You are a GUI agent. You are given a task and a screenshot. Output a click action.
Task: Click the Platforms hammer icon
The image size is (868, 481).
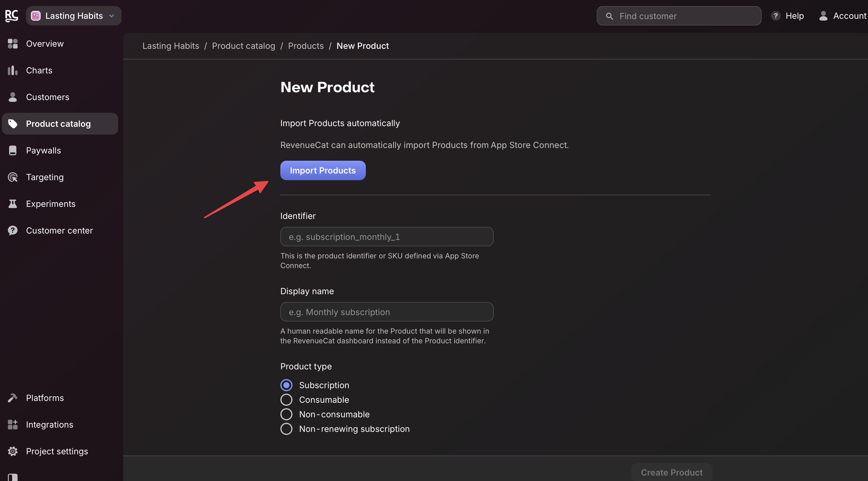[12, 398]
